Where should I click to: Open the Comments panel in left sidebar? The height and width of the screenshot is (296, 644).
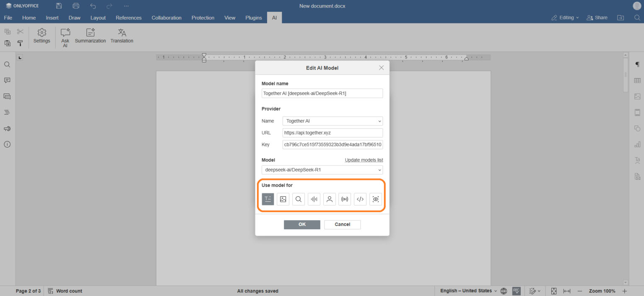[7, 80]
